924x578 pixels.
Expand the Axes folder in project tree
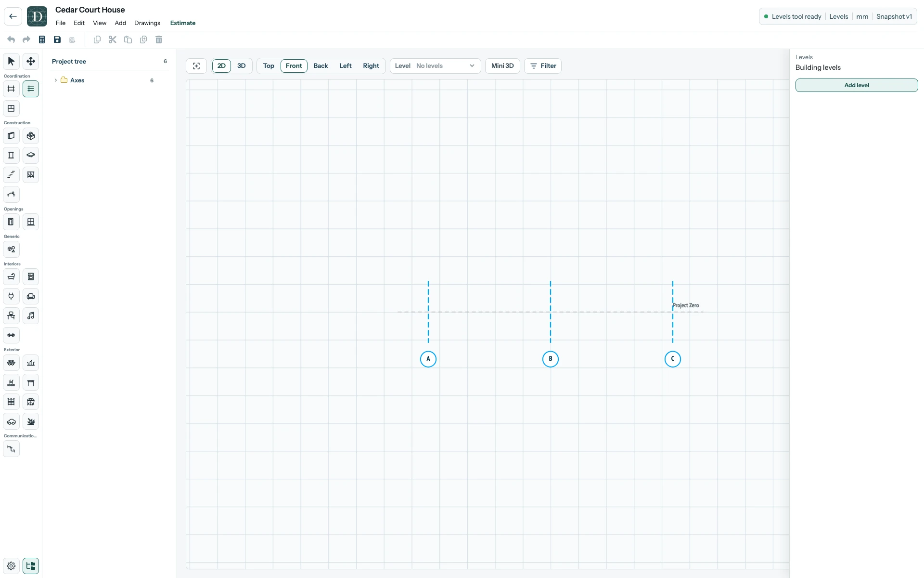tap(56, 80)
